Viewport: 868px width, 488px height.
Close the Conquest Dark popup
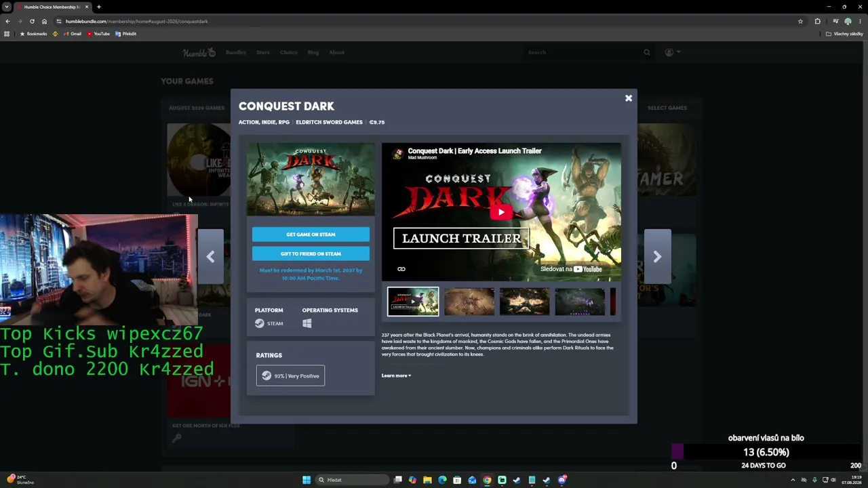click(x=629, y=98)
